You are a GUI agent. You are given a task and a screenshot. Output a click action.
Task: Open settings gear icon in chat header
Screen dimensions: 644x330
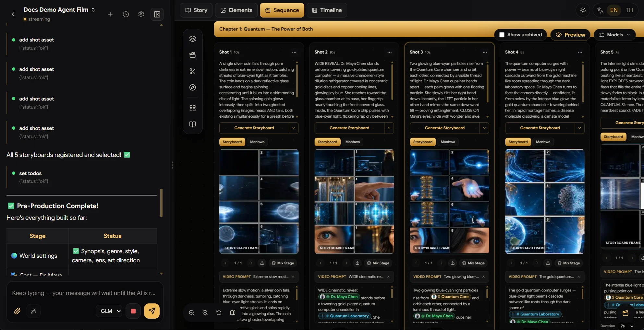[x=141, y=14]
